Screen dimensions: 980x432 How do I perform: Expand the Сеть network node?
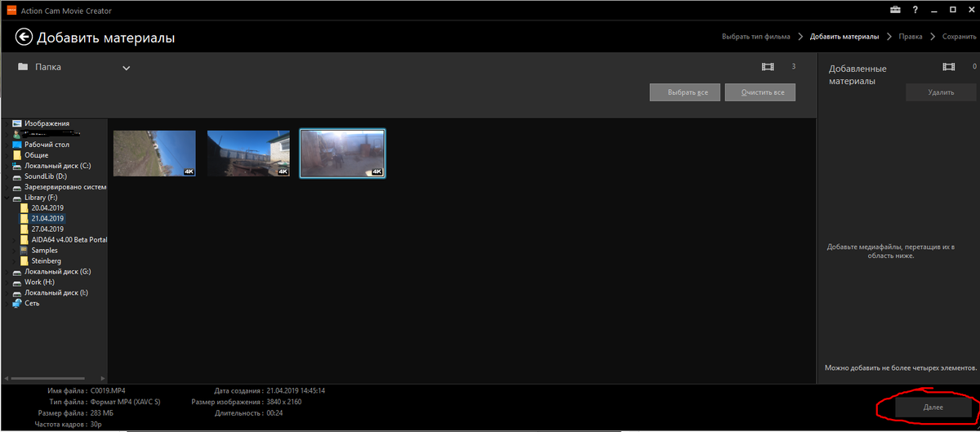point(7,303)
